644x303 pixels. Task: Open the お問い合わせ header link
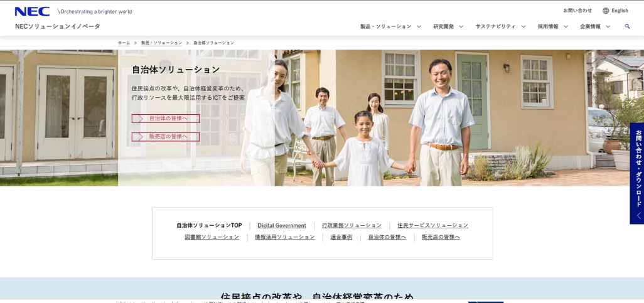pyautogui.click(x=577, y=11)
